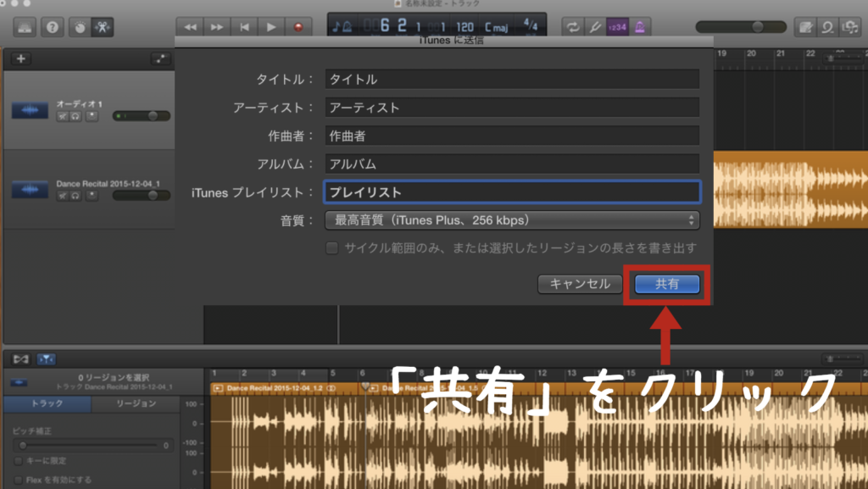Select the オーディオ 1 track waveform icon
868x489 pixels.
click(30, 110)
